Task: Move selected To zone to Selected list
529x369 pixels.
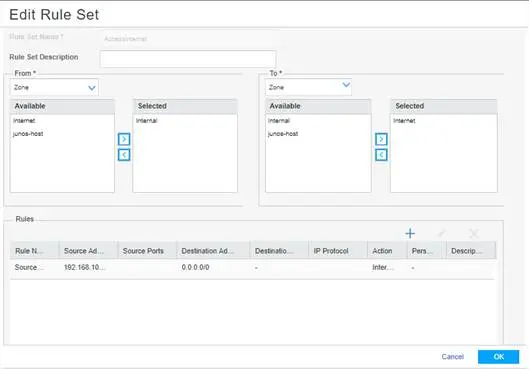Action: click(x=381, y=139)
